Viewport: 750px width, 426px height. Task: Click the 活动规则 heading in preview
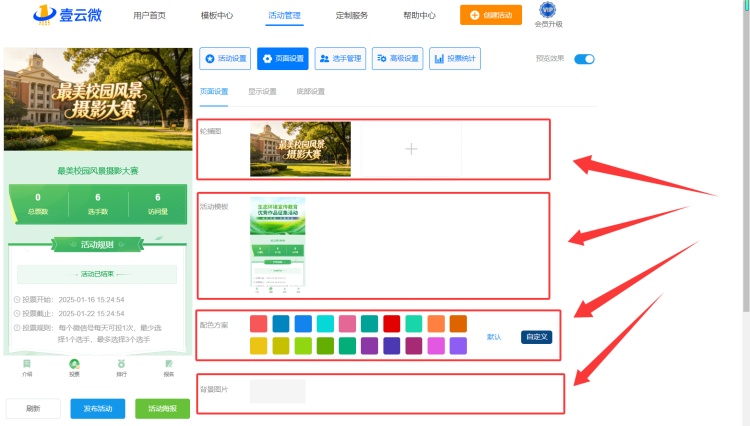[x=97, y=244]
